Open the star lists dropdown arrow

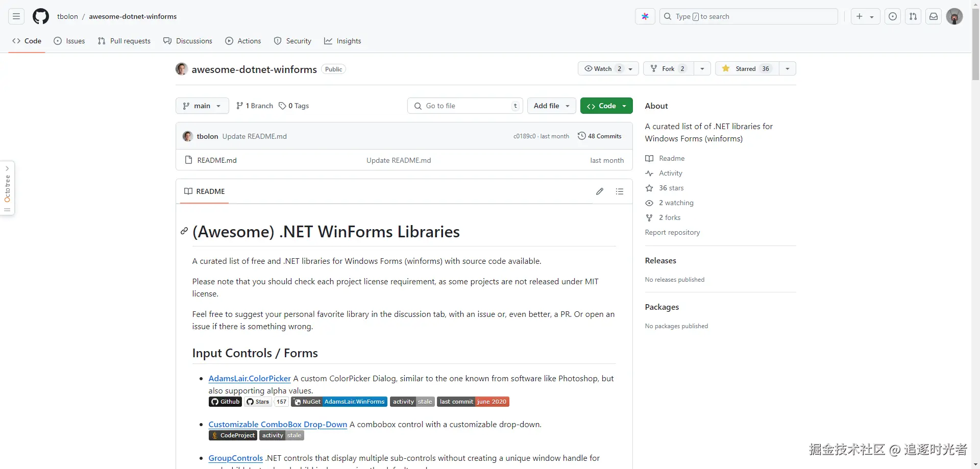788,68
